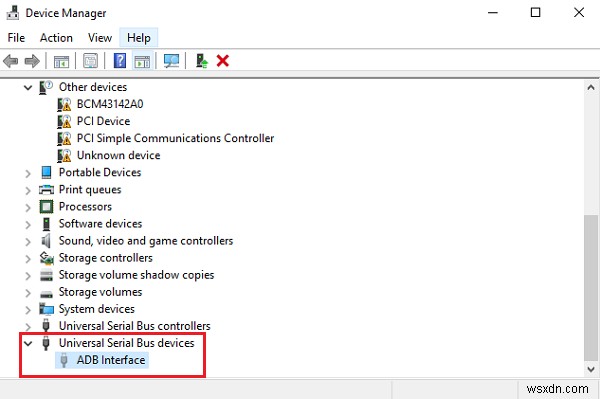The width and height of the screenshot is (600, 399).
Task: Select PCI Simple Communications Controller text
Action: pyautogui.click(x=175, y=138)
